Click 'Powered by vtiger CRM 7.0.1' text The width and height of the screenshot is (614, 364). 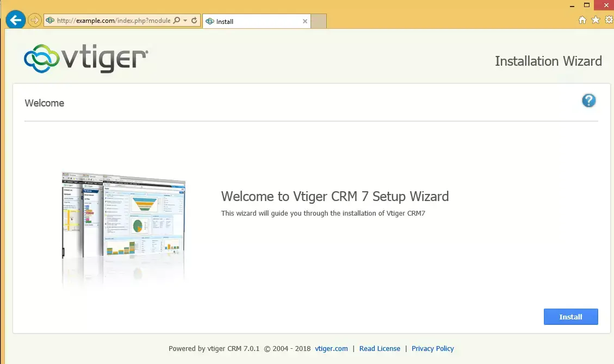[x=214, y=348]
